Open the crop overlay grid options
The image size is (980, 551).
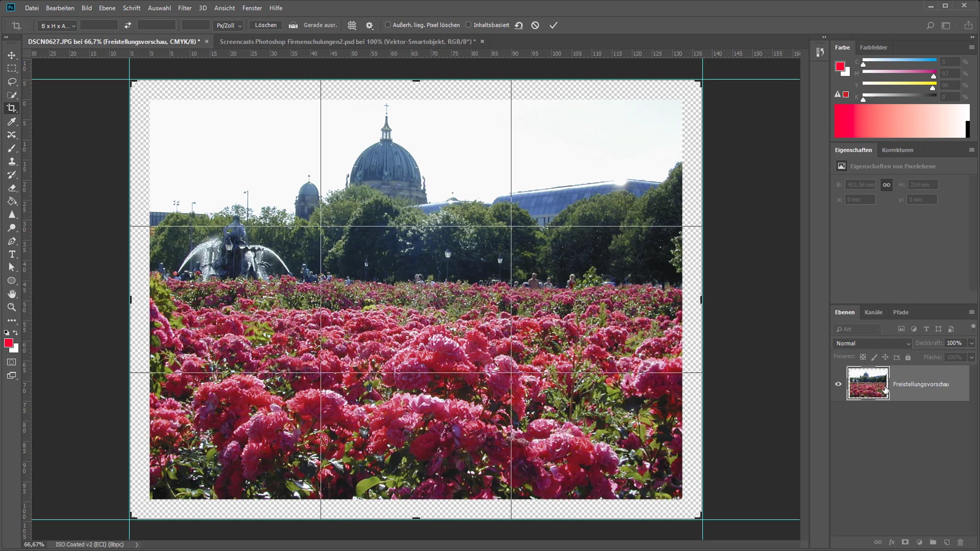352,25
